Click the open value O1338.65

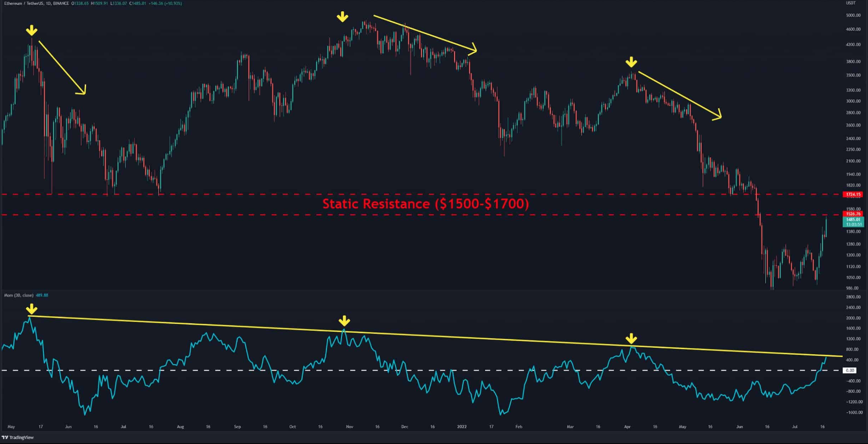click(x=80, y=3)
